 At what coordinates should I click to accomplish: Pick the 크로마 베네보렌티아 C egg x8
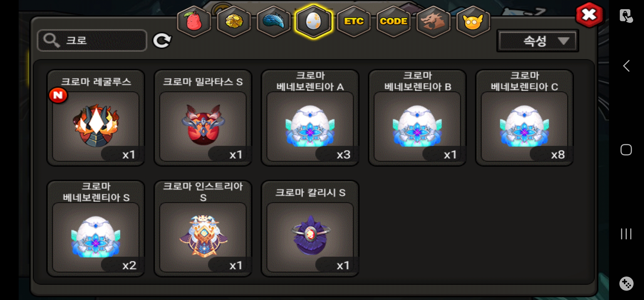click(524, 118)
